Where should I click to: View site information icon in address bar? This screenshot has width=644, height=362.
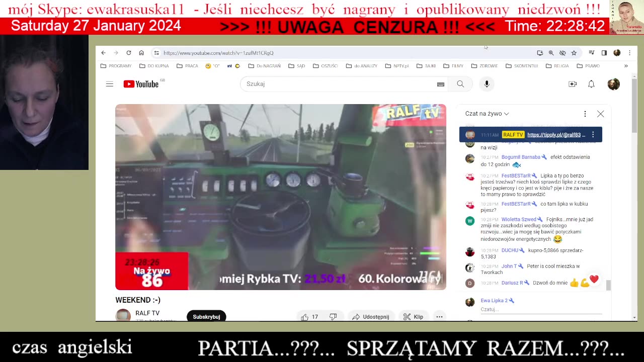(x=156, y=53)
